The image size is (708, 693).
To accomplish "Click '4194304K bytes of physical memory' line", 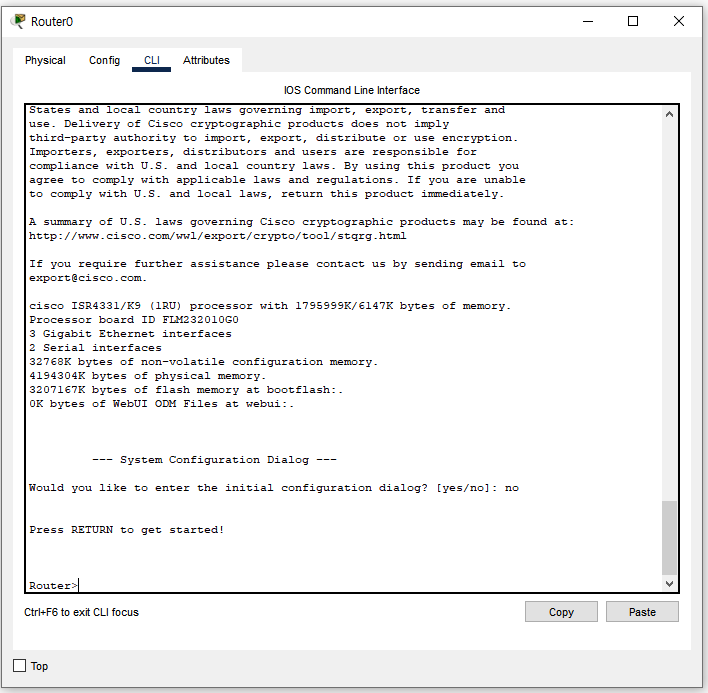I will point(148,376).
